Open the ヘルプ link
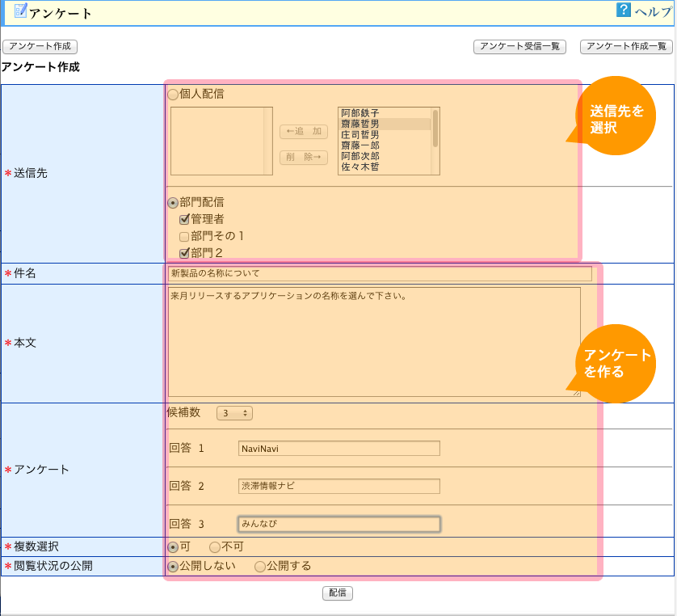The image size is (677, 616). click(x=654, y=11)
